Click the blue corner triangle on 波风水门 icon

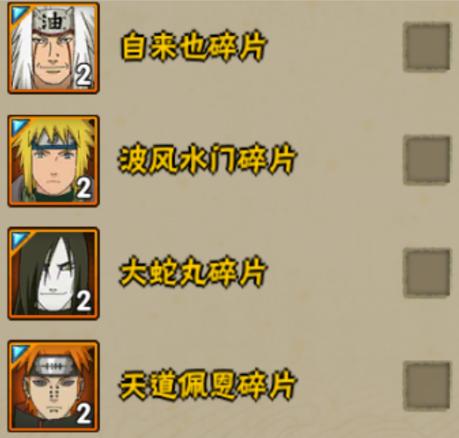[18, 126]
